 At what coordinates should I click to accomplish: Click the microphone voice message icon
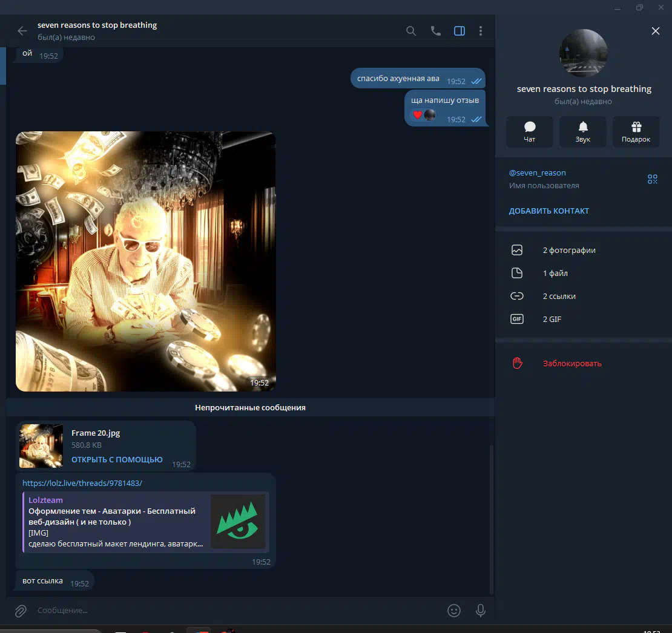(x=481, y=611)
